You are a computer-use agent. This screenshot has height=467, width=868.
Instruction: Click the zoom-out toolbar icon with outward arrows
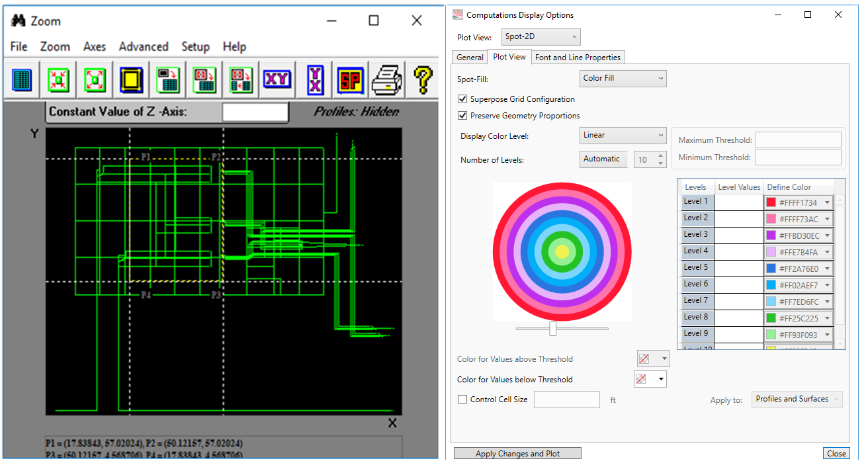click(x=95, y=80)
